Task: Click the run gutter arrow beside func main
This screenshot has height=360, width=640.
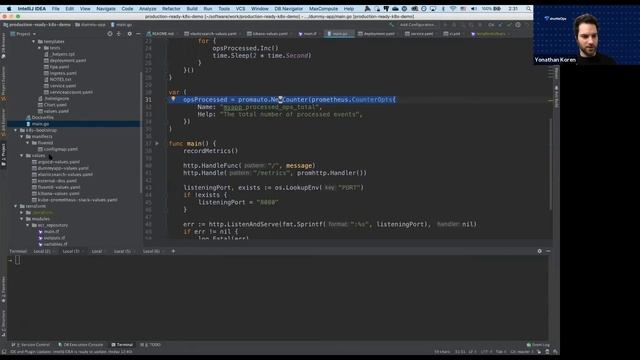Action: click(157, 144)
